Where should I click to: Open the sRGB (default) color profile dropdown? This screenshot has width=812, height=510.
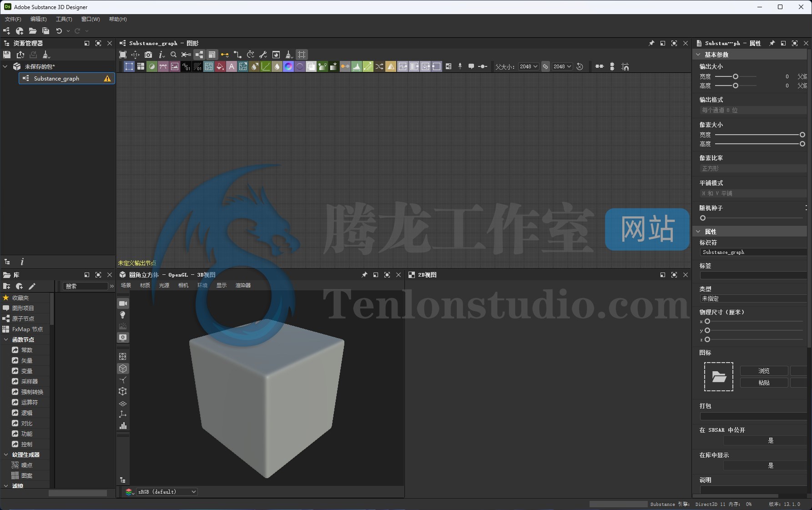point(167,492)
